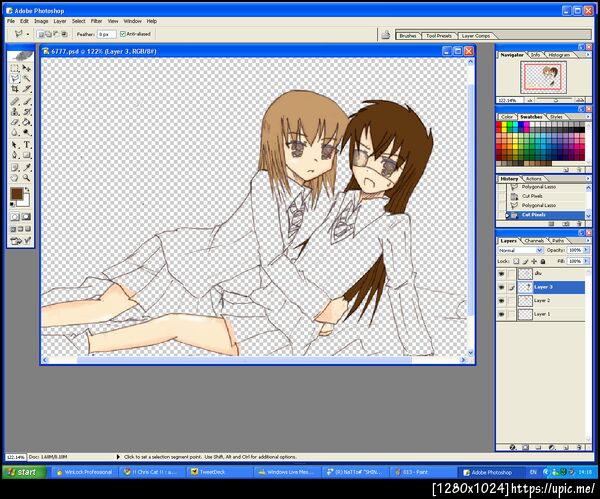Select the Move tool

pyautogui.click(x=26, y=68)
